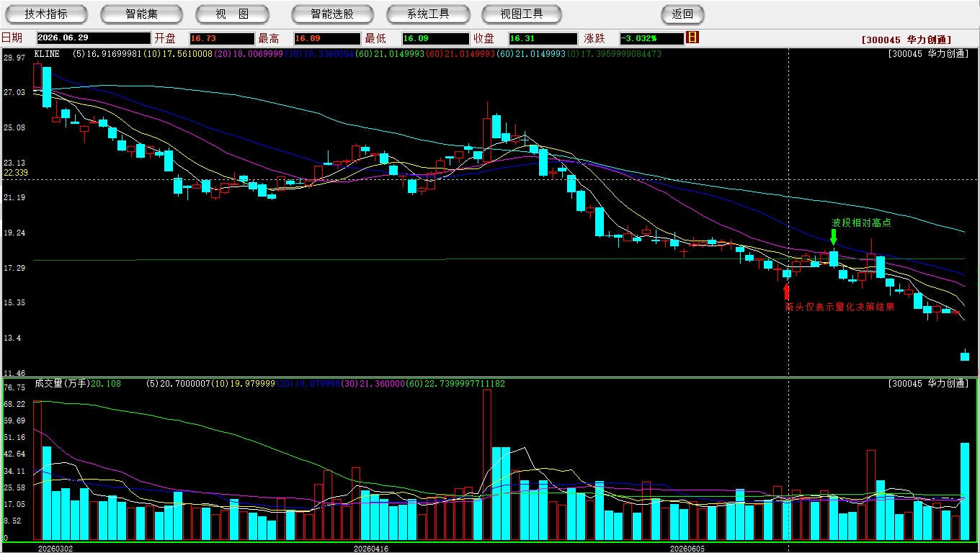Open the 技术指标 menu button

[46, 14]
